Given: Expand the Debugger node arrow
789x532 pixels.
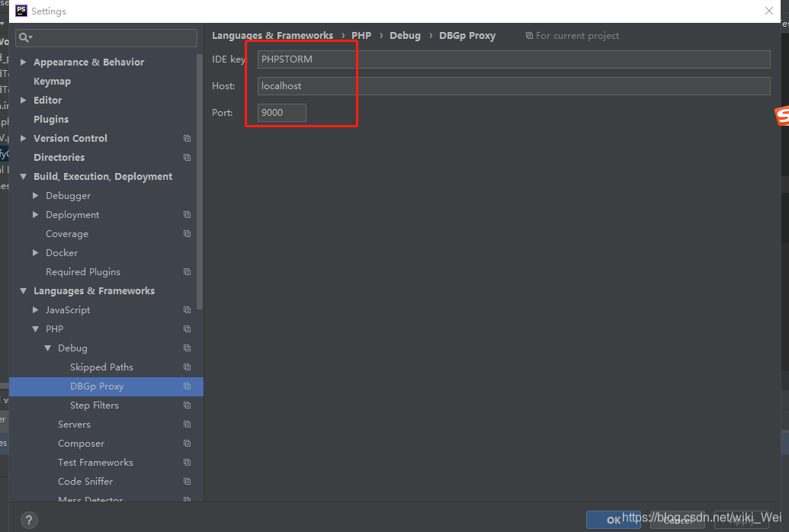Looking at the screenshot, I should tap(35, 196).
